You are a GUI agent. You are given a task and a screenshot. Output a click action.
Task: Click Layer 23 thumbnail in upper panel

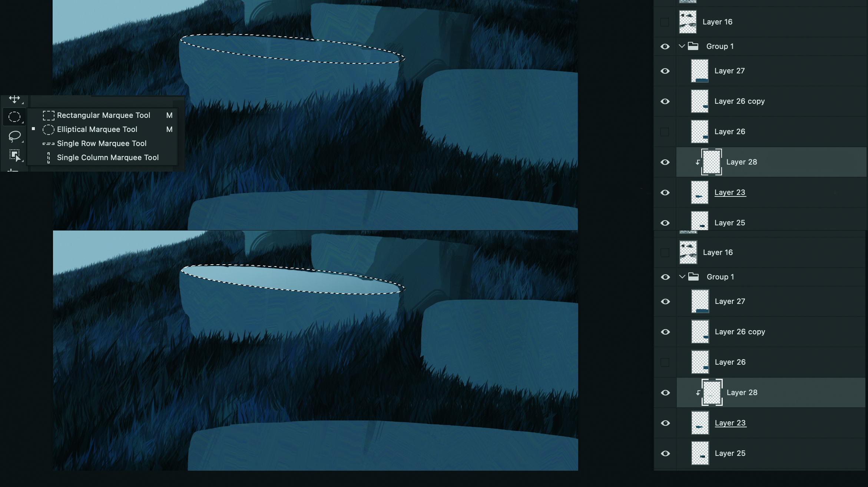point(700,192)
